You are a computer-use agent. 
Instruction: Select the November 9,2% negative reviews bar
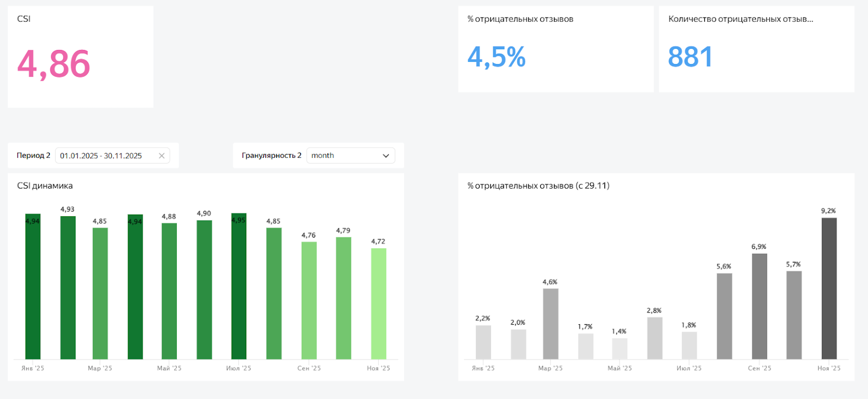click(829, 288)
